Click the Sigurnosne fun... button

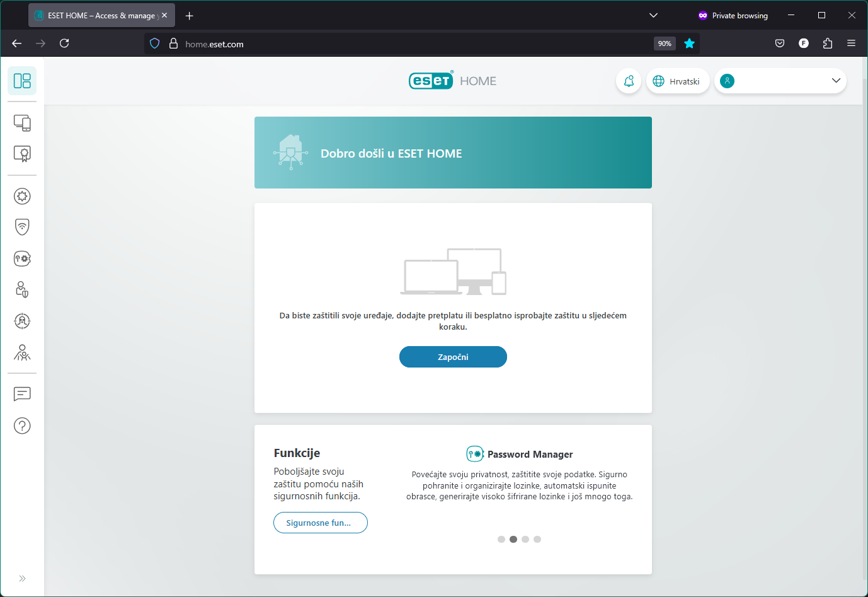point(320,523)
